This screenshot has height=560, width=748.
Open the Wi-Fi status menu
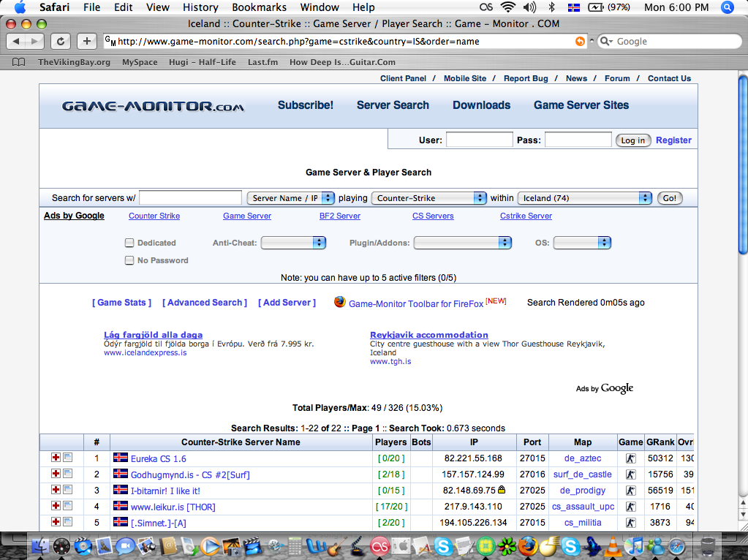pyautogui.click(x=508, y=7)
